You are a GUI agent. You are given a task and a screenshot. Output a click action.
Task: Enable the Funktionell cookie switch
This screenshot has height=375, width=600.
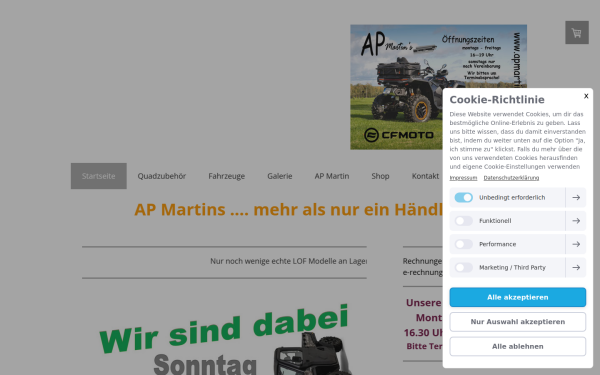click(463, 221)
